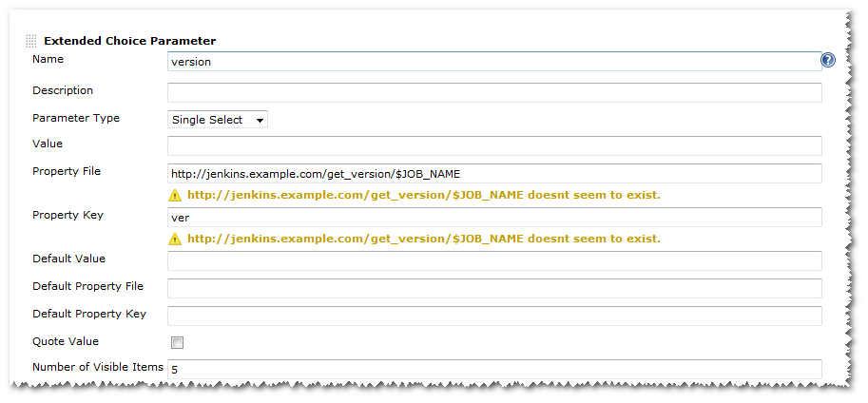Toggle the Quote Value checkbox
The height and width of the screenshot is (403, 868).
pyautogui.click(x=177, y=343)
